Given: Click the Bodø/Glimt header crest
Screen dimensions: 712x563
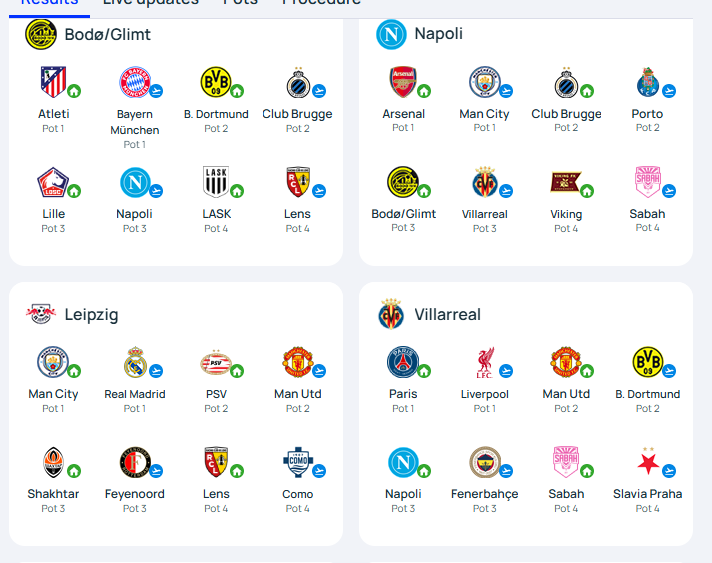Looking at the screenshot, I should pyautogui.click(x=41, y=34).
